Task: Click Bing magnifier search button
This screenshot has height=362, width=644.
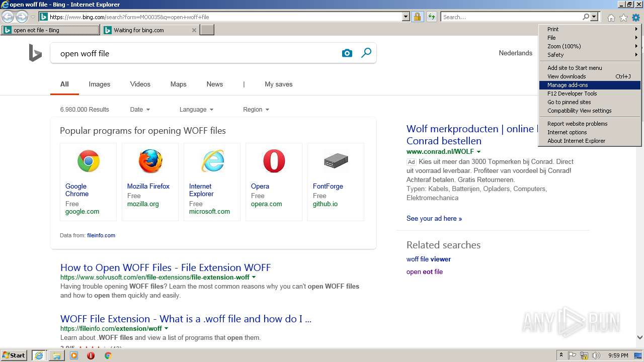Action: coord(366,53)
